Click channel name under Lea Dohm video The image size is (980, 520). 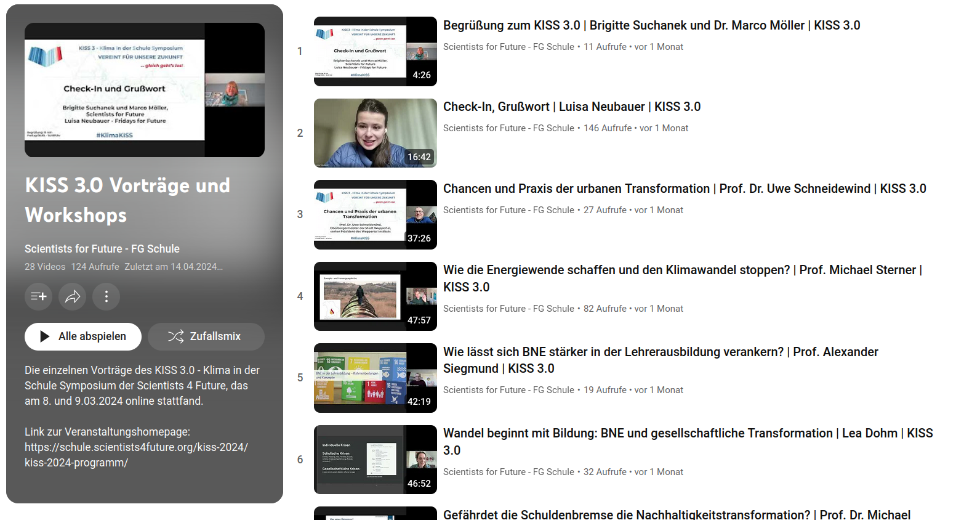tap(508, 472)
